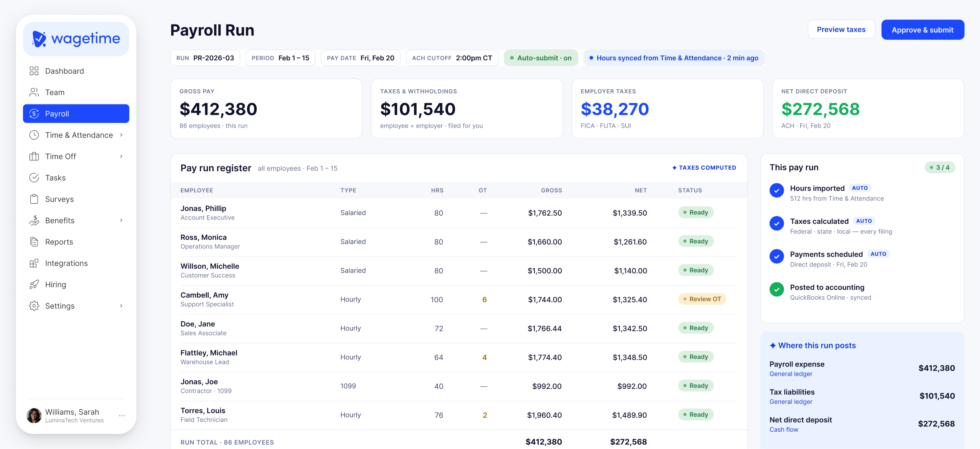980x449 pixels.
Task: Click the PERIOD Feb 1 – 15 pill
Action: (280, 58)
